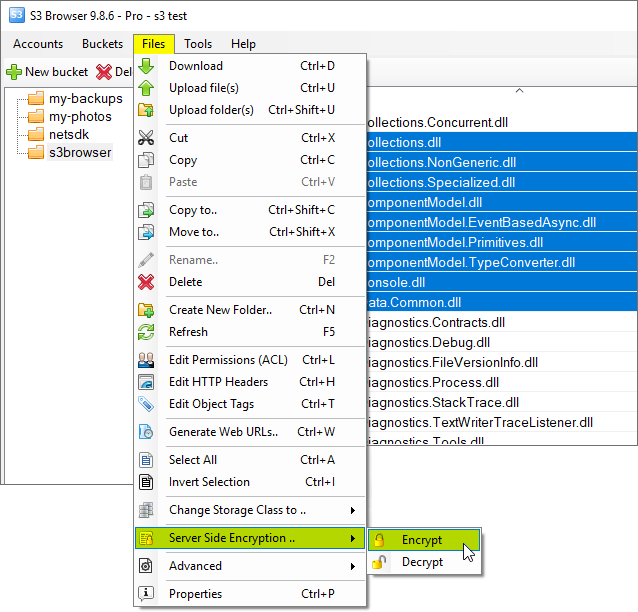Click the green Refresh arrows icon
The image size is (638, 612).
[146, 332]
